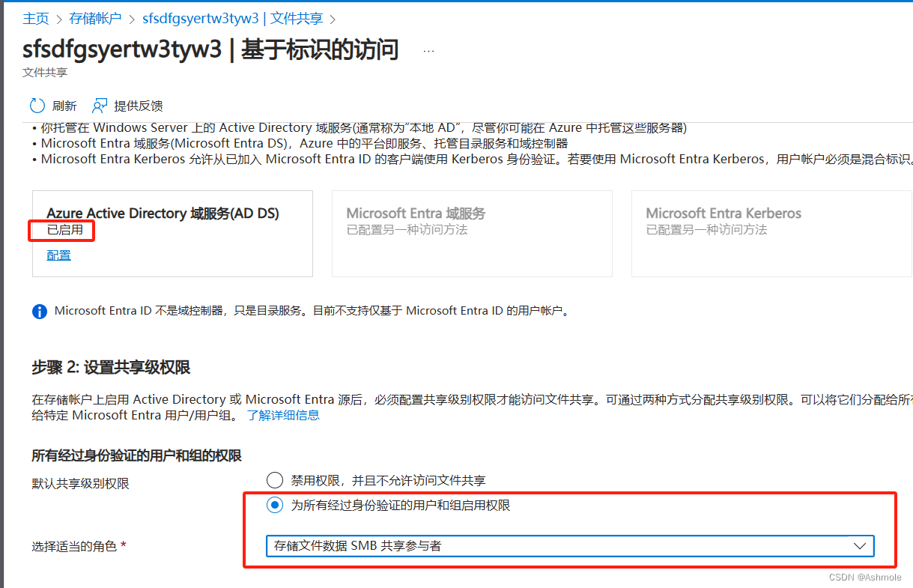Click the refresh icon in the toolbar
This screenshot has width=913, height=588.
[37, 106]
